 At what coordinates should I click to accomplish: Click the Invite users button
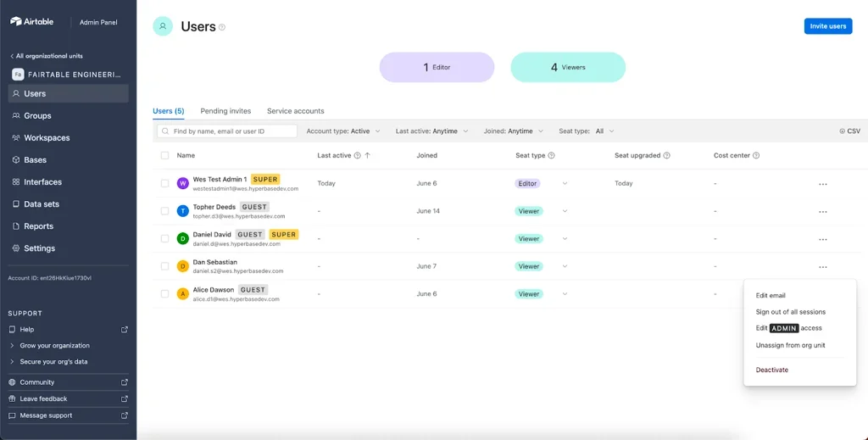pyautogui.click(x=827, y=26)
